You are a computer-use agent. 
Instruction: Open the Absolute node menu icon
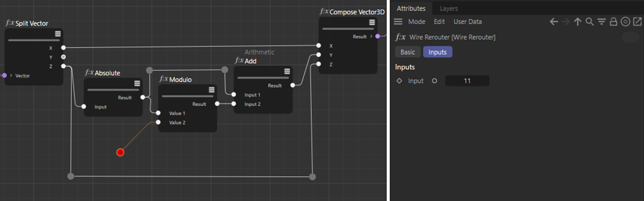pos(137,83)
